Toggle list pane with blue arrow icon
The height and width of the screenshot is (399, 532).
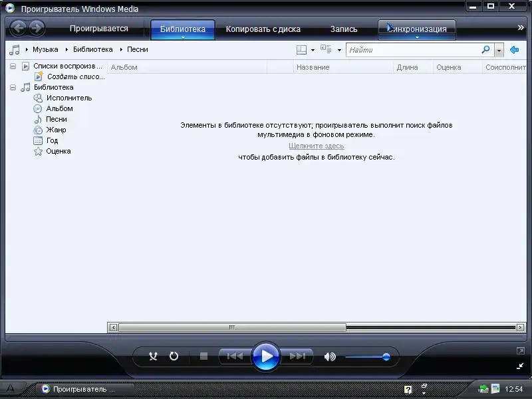point(514,50)
